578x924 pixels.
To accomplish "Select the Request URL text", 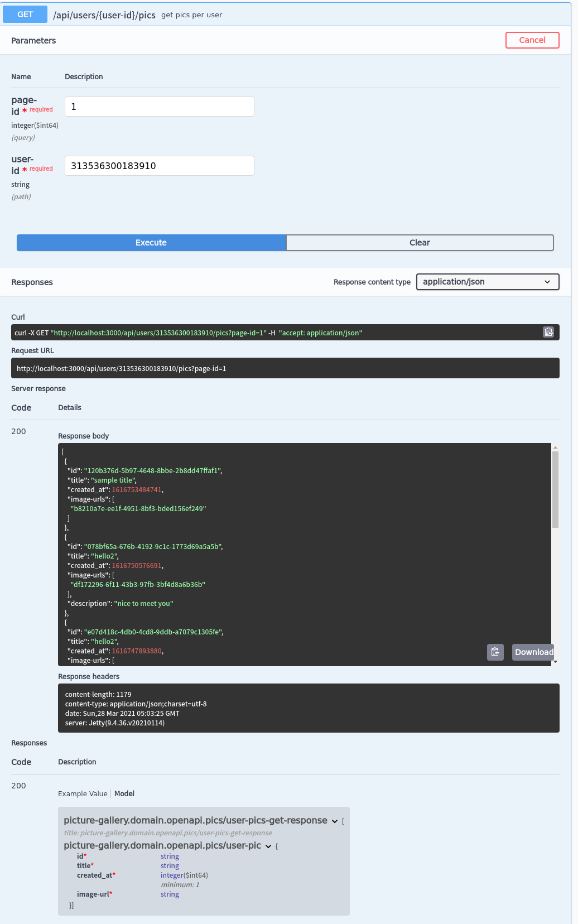I will point(122,368).
